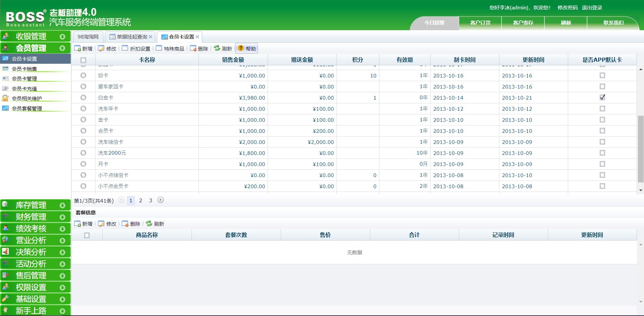Screen dimensions: 644x316
Task: Expand the 基础设置 menu section
Action: point(35,299)
